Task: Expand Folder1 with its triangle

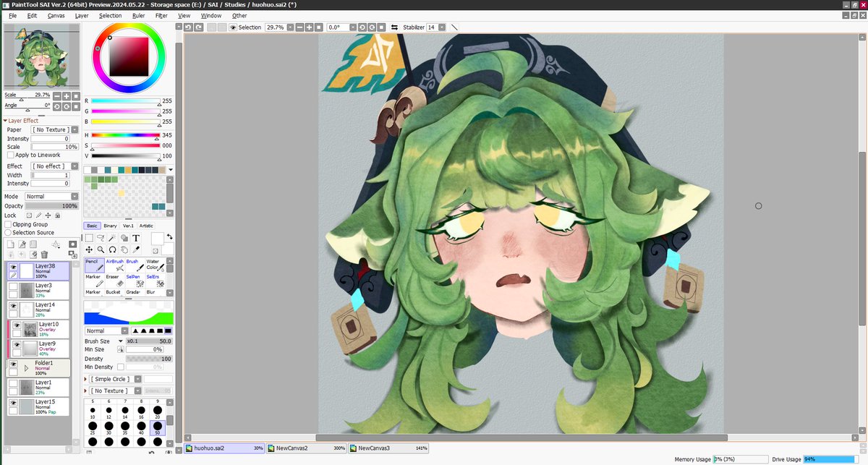Action: [x=25, y=367]
